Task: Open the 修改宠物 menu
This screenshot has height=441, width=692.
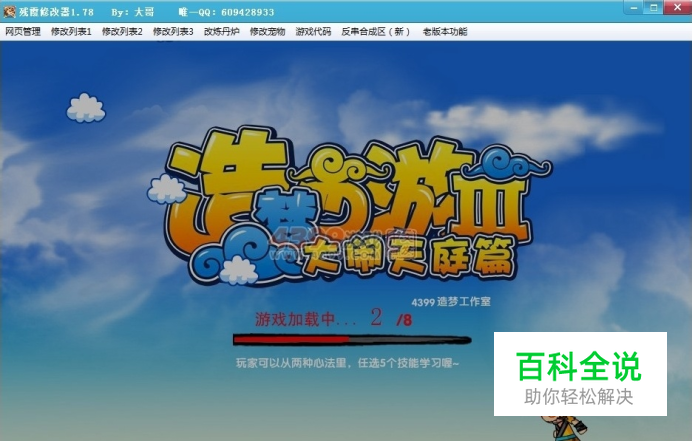Action: tap(267, 32)
